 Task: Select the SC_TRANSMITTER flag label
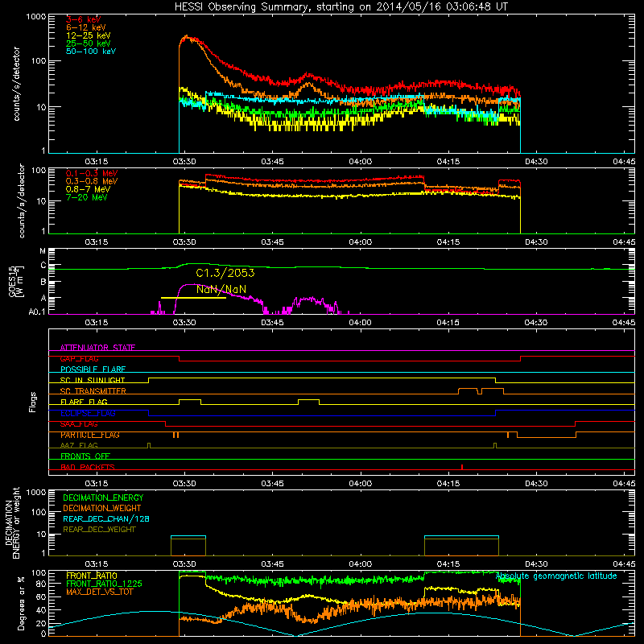[93, 391]
